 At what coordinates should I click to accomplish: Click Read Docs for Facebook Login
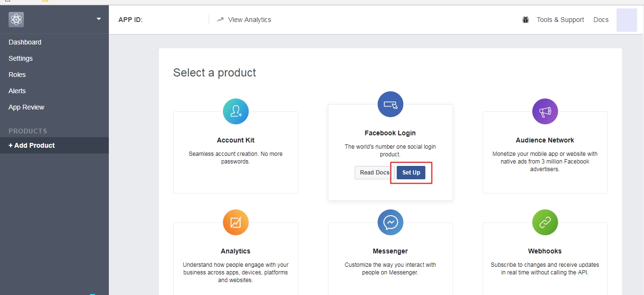tap(375, 173)
